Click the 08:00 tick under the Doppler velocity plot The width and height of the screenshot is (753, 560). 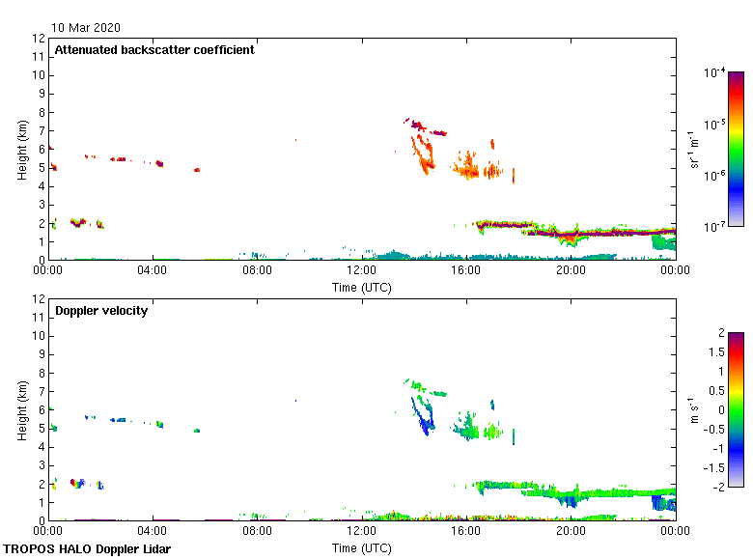pyautogui.click(x=257, y=532)
